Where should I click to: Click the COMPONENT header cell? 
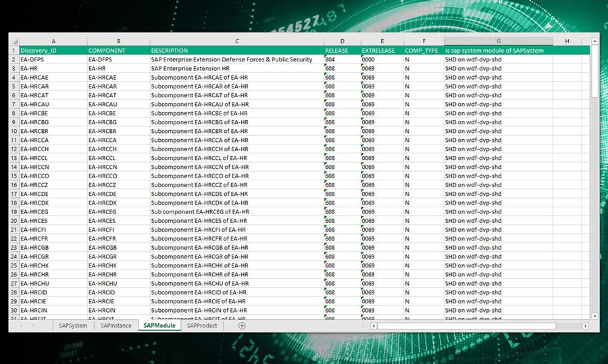[119, 51]
